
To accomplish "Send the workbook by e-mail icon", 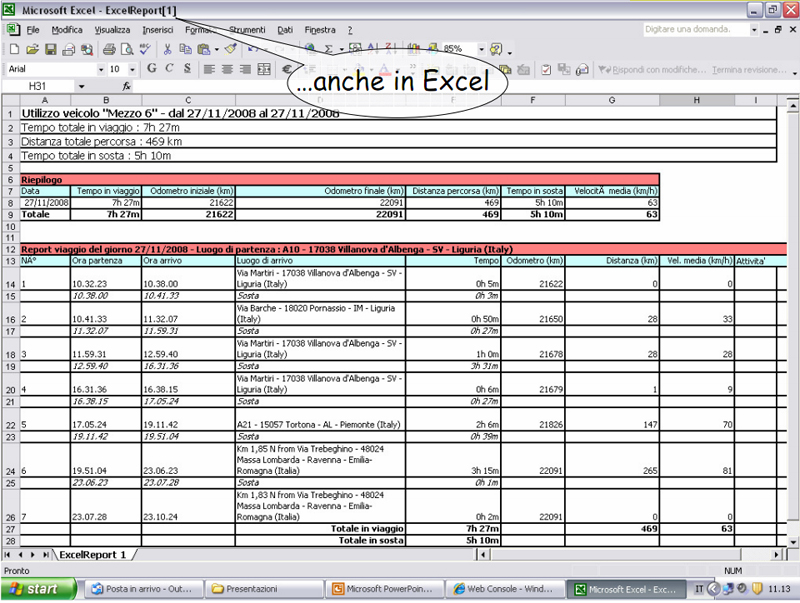I will point(68,49).
